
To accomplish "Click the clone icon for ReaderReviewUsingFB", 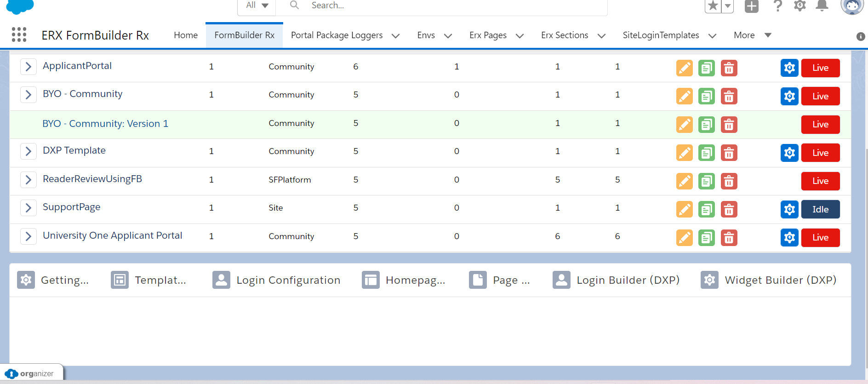I will pos(706,182).
